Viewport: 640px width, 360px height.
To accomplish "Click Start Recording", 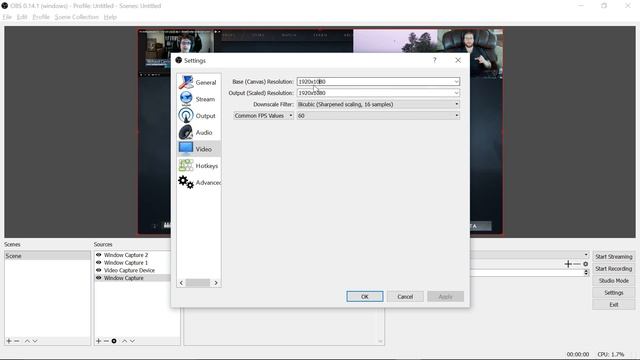I will coord(613,269).
